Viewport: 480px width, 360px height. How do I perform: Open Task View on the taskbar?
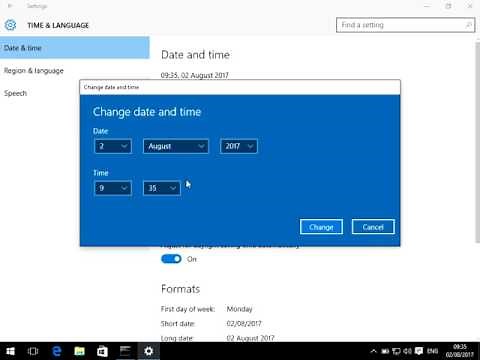tap(33, 351)
